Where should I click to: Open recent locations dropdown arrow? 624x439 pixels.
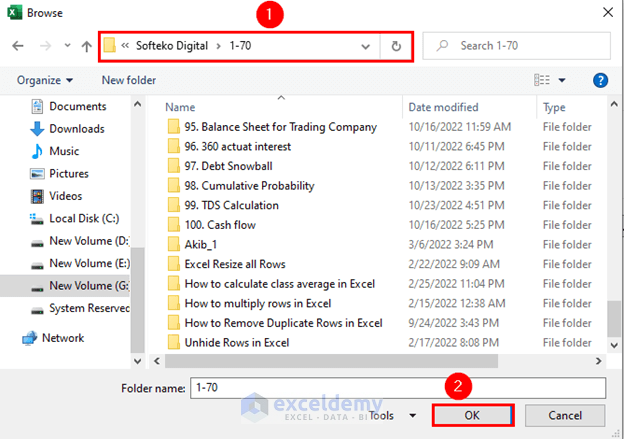(68, 46)
